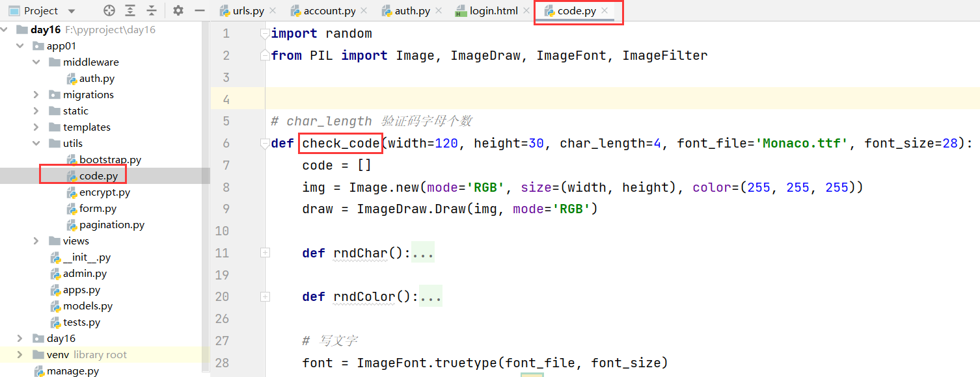
Task: Expand the templates folder
Action: pos(36,127)
